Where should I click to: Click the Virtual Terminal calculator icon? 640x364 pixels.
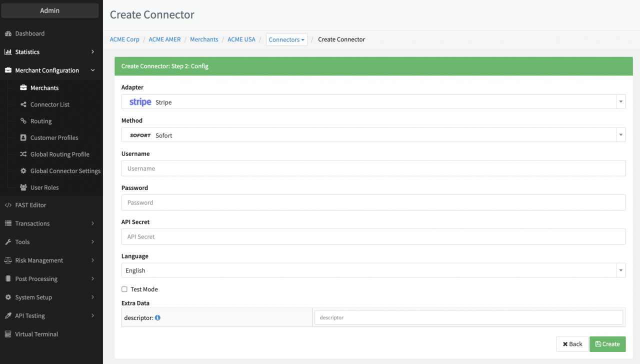pyautogui.click(x=8, y=334)
